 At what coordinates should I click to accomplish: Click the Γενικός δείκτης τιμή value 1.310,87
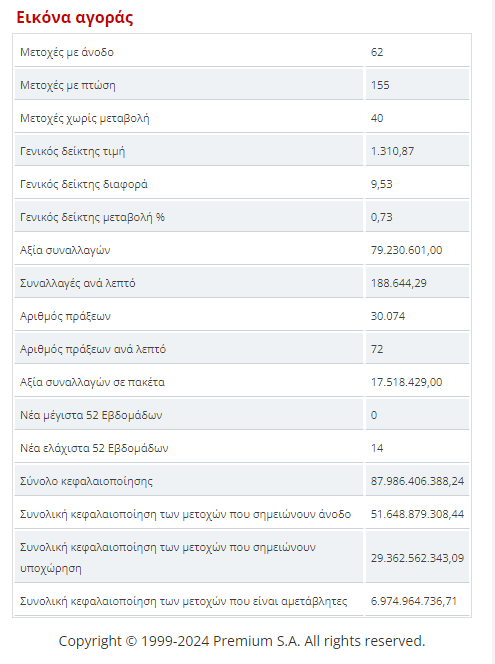point(392,151)
